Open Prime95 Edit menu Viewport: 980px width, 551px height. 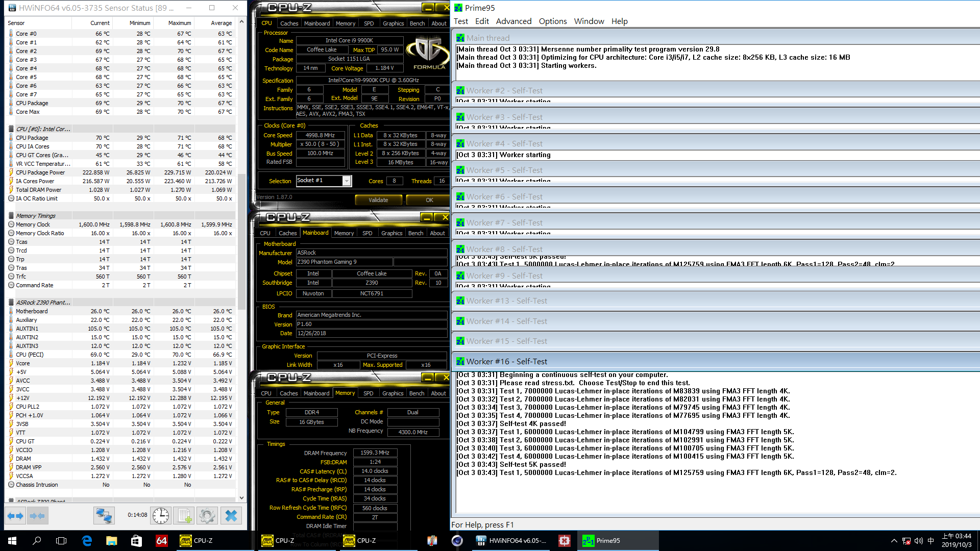coord(482,21)
